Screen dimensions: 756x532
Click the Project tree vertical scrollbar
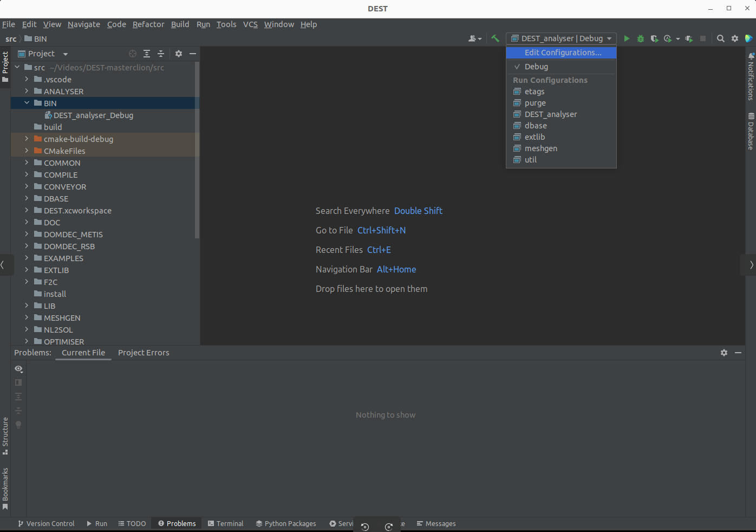click(x=197, y=150)
